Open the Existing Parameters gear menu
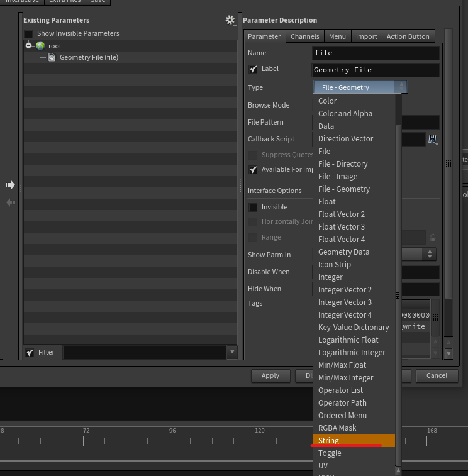 (230, 20)
